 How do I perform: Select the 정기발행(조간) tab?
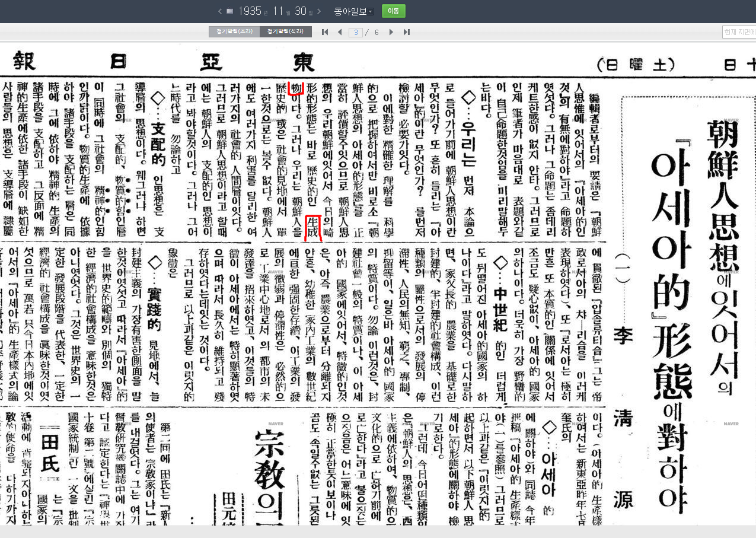(234, 31)
